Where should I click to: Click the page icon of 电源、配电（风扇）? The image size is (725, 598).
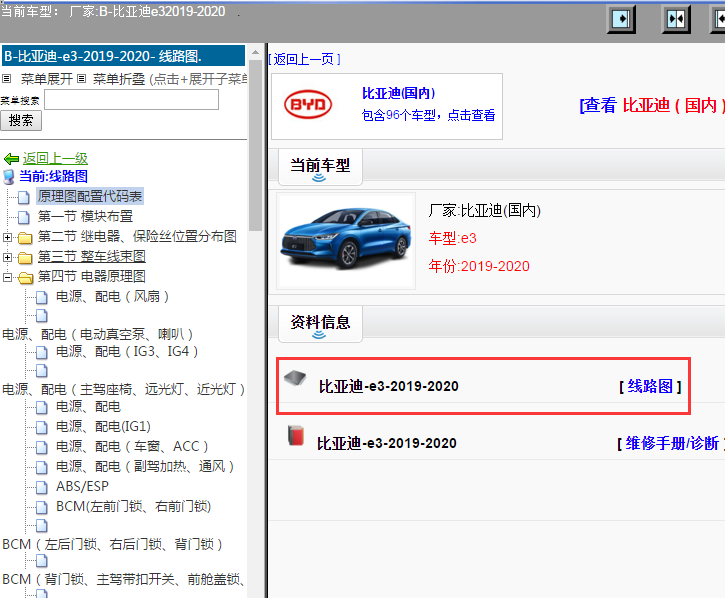tap(42, 297)
